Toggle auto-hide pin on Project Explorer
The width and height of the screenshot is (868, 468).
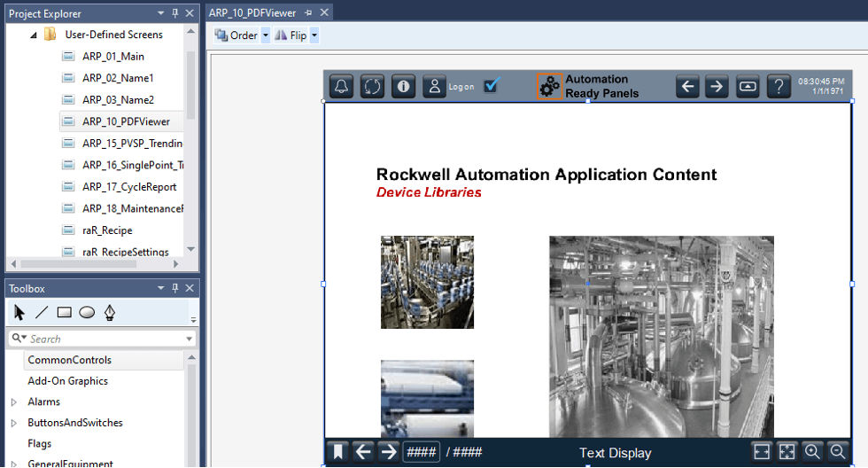175,13
